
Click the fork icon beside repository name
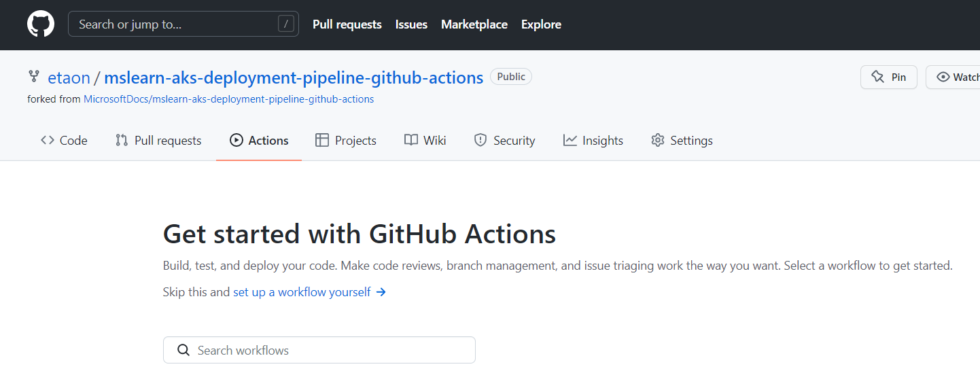pos(33,77)
